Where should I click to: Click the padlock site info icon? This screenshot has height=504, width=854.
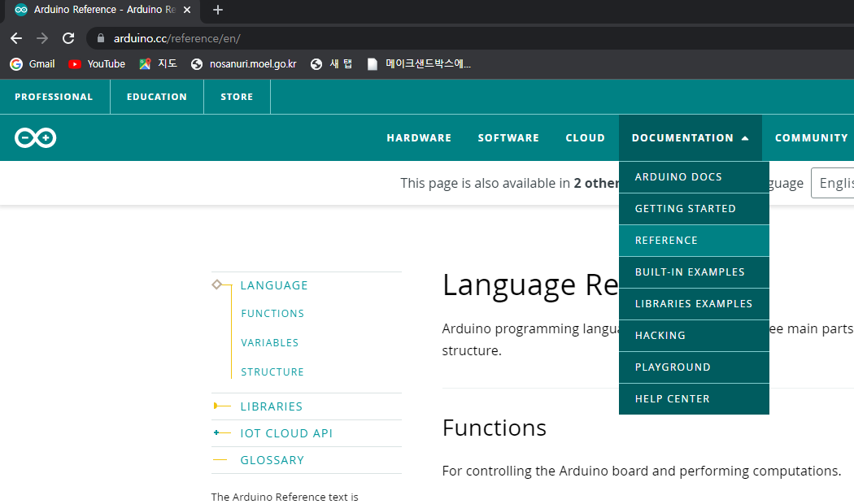click(x=100, y=38)
